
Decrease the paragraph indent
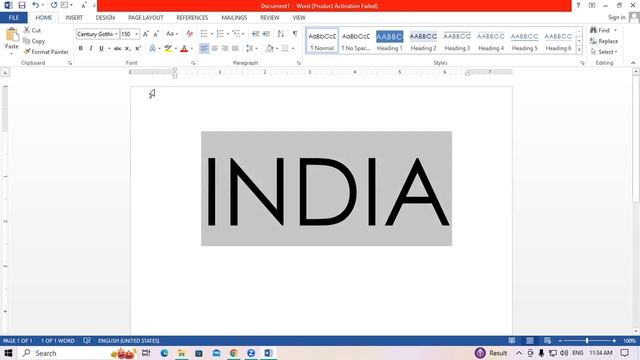coord(256,34)
